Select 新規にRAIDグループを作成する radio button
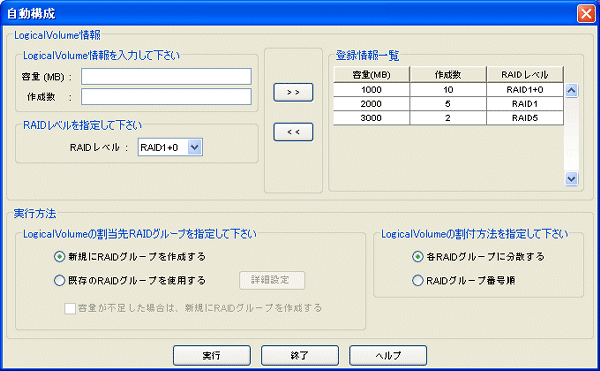600x371 pixels. [59, 257]
